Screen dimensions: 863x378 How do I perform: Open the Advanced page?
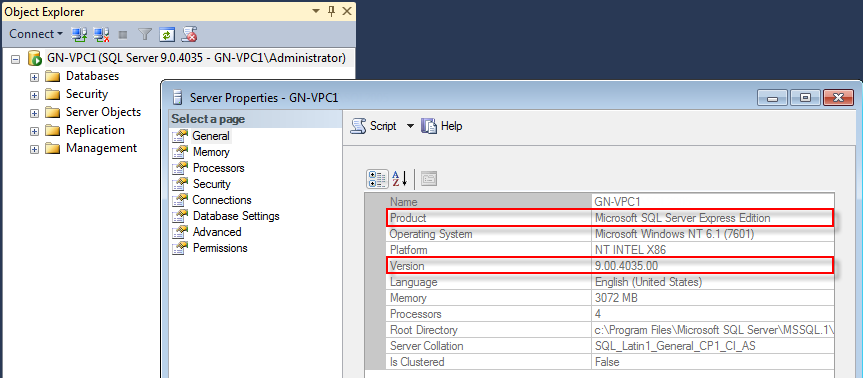(x=217, y=232)
